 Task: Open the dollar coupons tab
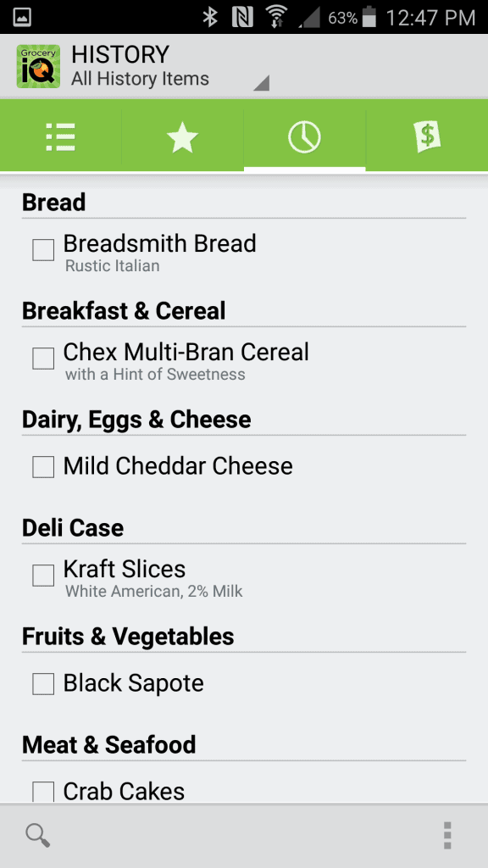(x=427, y=136)
